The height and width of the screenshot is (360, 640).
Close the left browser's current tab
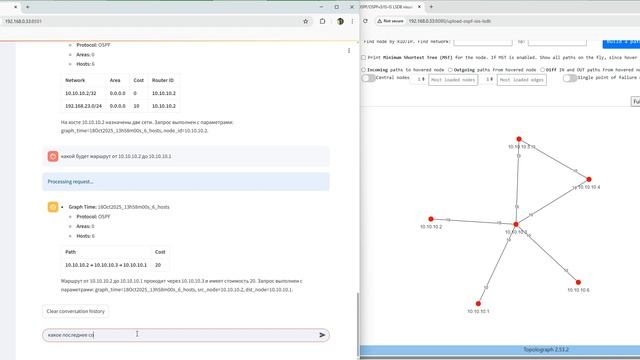point(16,7)
